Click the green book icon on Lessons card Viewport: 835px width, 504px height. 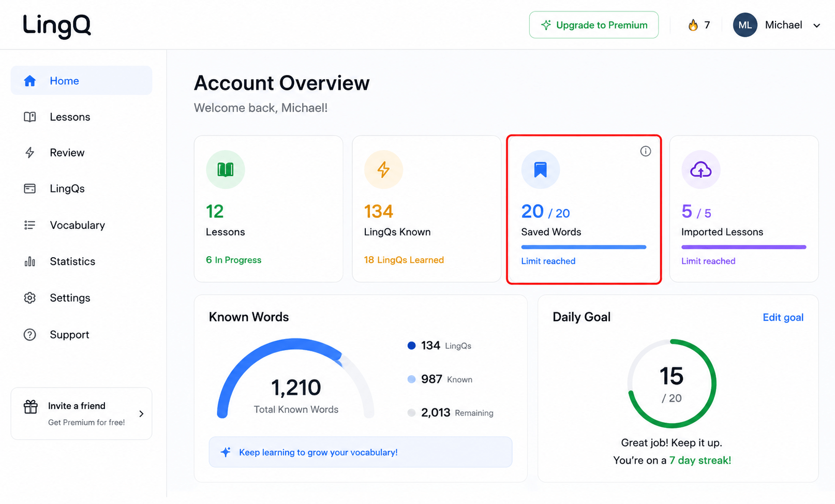[226, 169]
